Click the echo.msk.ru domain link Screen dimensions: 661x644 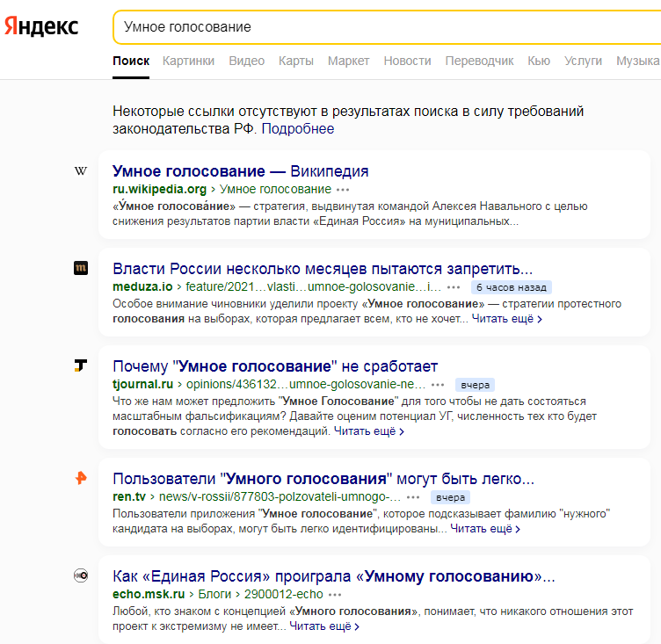coord(149,594)
